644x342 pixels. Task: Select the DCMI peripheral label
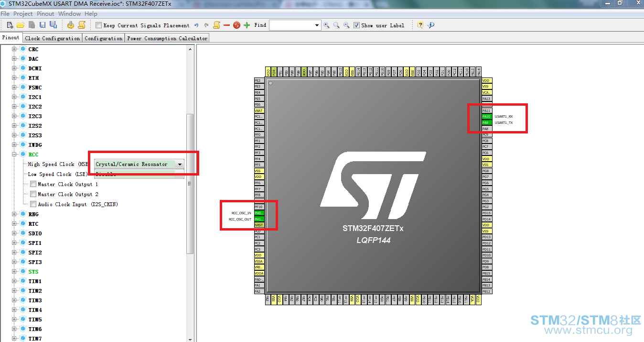[x=35, y=68]
